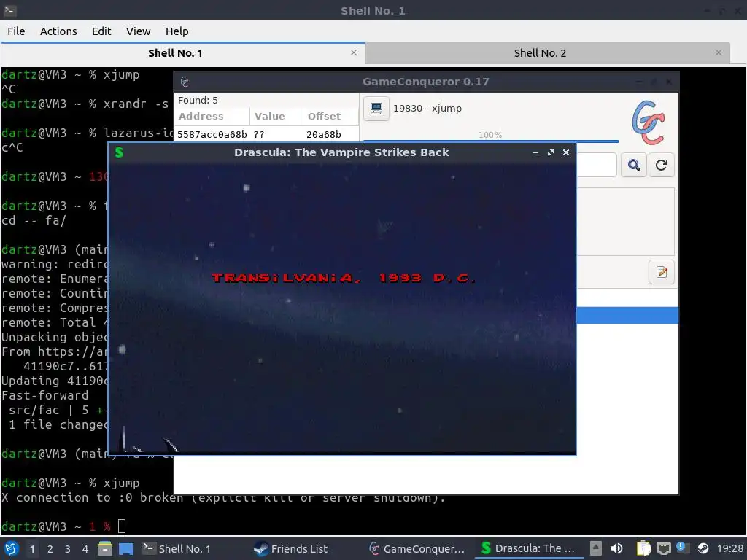Click the Value column header

276,116
